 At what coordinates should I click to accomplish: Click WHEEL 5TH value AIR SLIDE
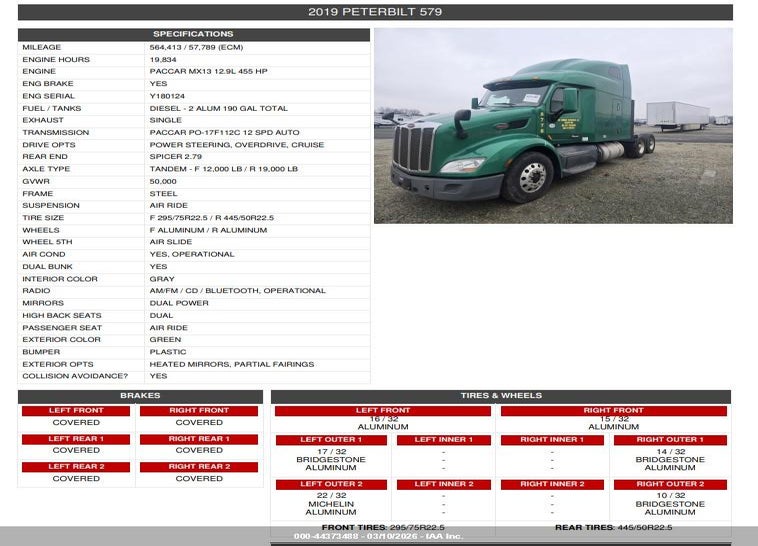[x=171, y=242]
